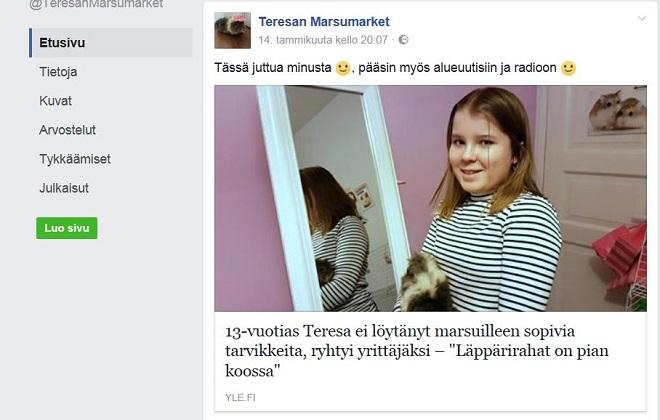Click the Teresan Marsumarket profile picture
Screen dimensions: 660x420
232,30
